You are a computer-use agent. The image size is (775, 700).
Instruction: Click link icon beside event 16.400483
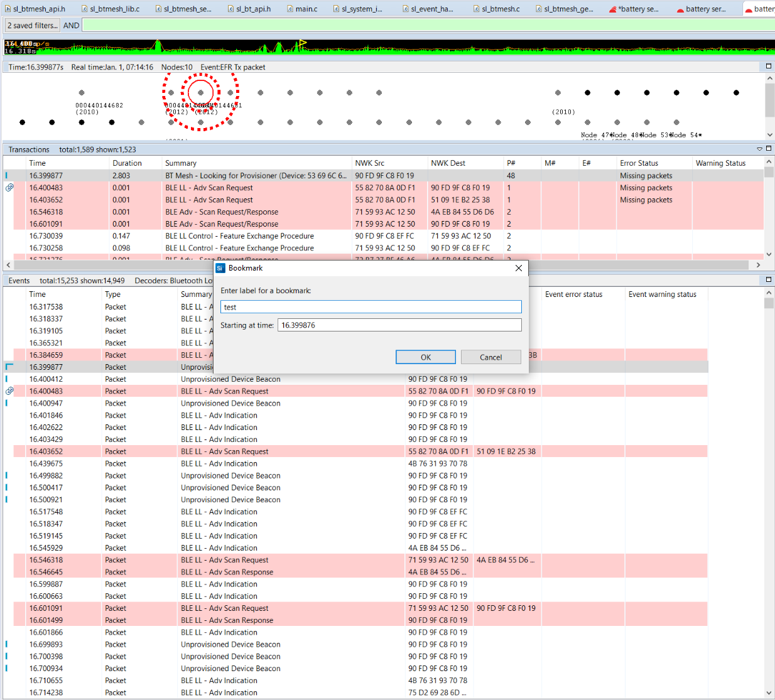(x=9, y=391)
